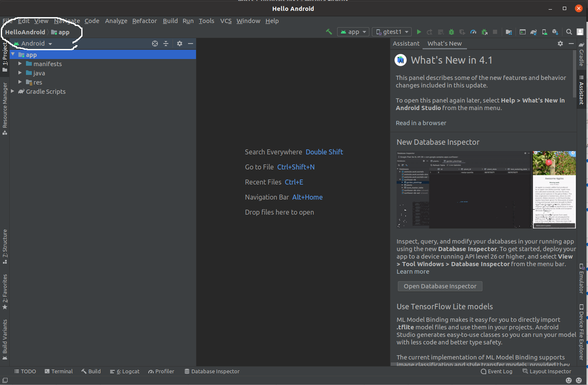588x385 pixels.
Task: Open the gtest1 device dropdown
Action: [x=392, y=32]
